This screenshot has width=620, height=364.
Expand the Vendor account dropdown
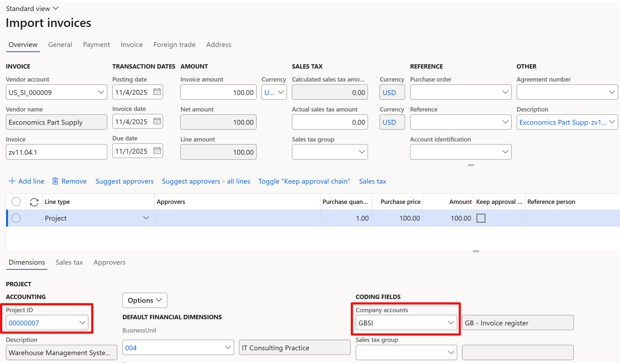click(x=101, y=92)
